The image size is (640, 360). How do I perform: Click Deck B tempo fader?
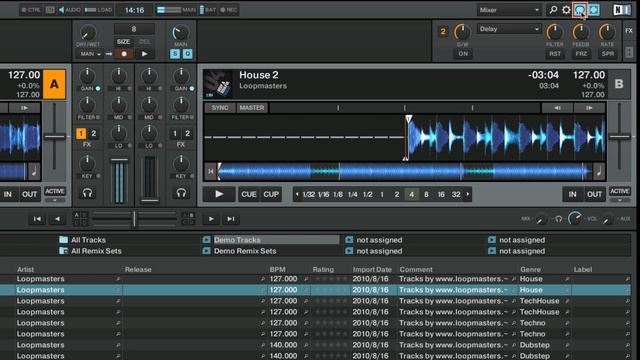[x=619, y=137]
